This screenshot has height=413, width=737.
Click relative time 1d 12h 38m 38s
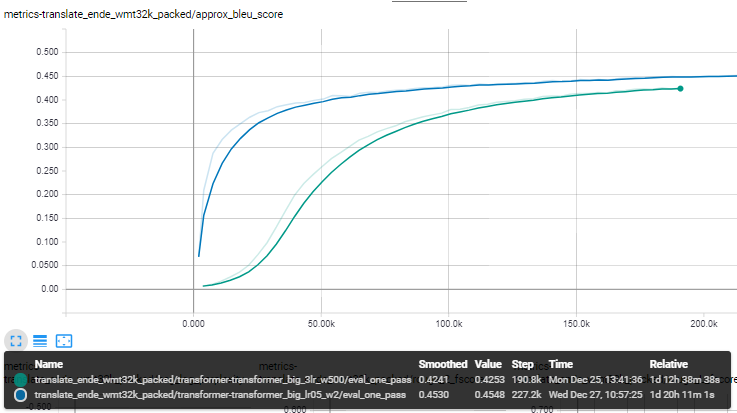coord(685,380)
